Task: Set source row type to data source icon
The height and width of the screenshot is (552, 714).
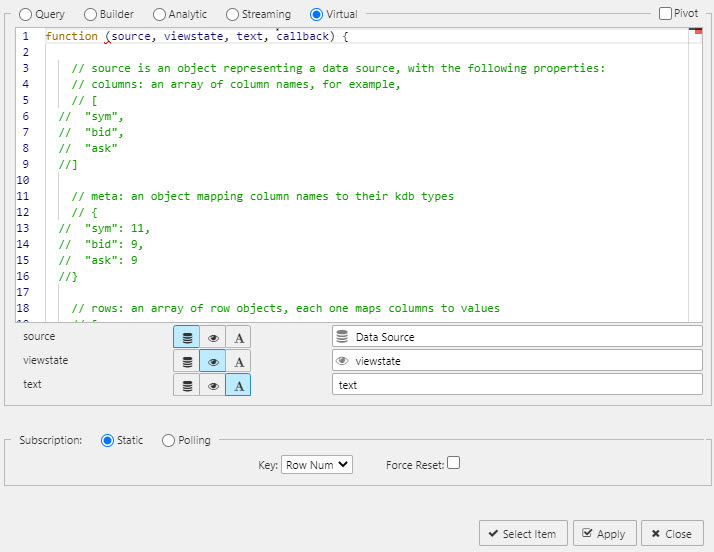Action: pyautogui.click(x=187, y=337)
